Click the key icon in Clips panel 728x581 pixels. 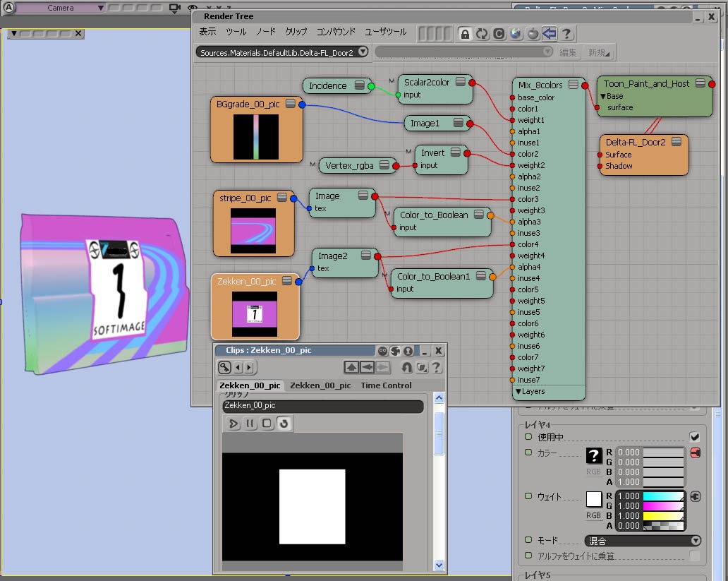(225, 367)
